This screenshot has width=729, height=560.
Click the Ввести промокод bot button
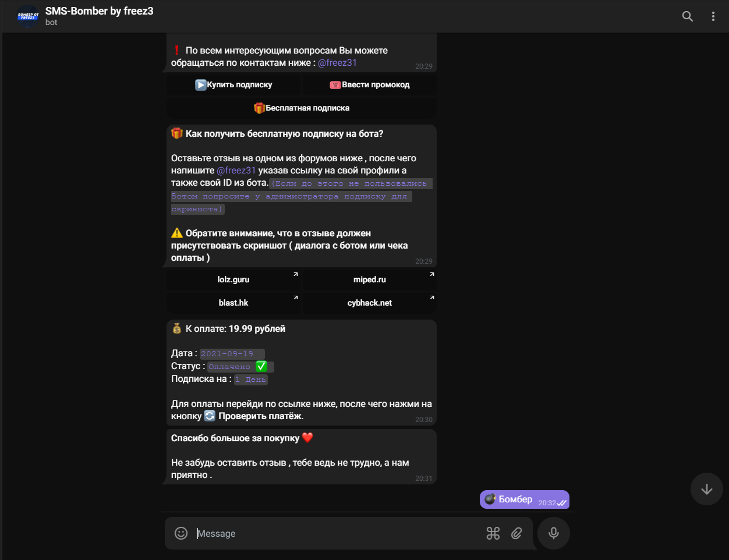(x=370, y=85)
